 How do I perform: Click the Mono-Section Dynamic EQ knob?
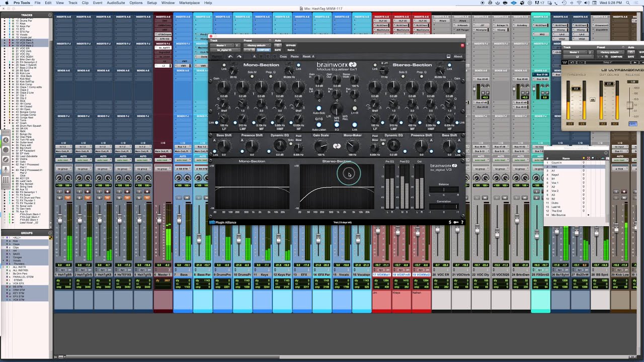[x=280, y=145]
